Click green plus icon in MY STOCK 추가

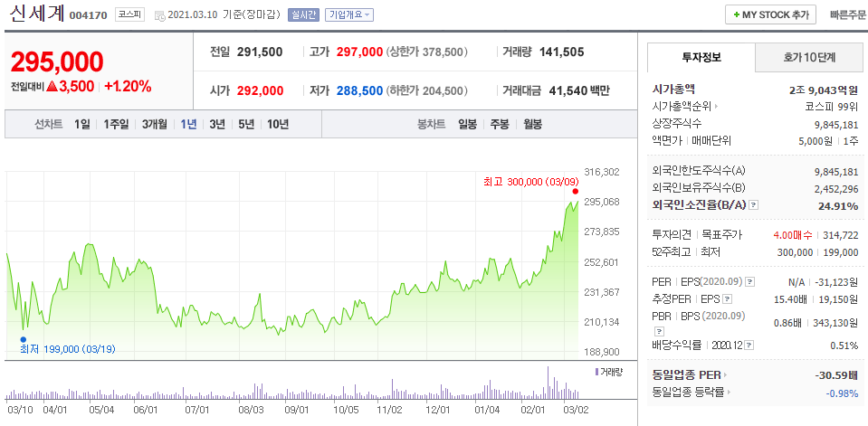coord(736,15)
